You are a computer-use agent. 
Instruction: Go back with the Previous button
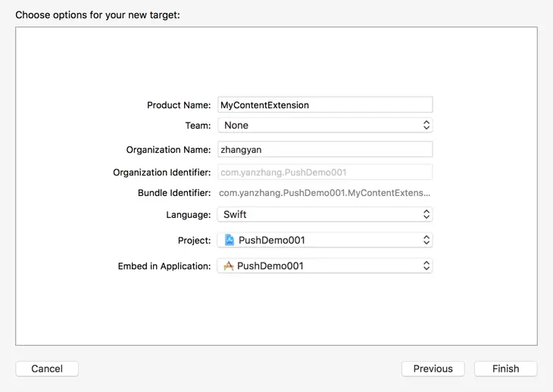[433, 369]
